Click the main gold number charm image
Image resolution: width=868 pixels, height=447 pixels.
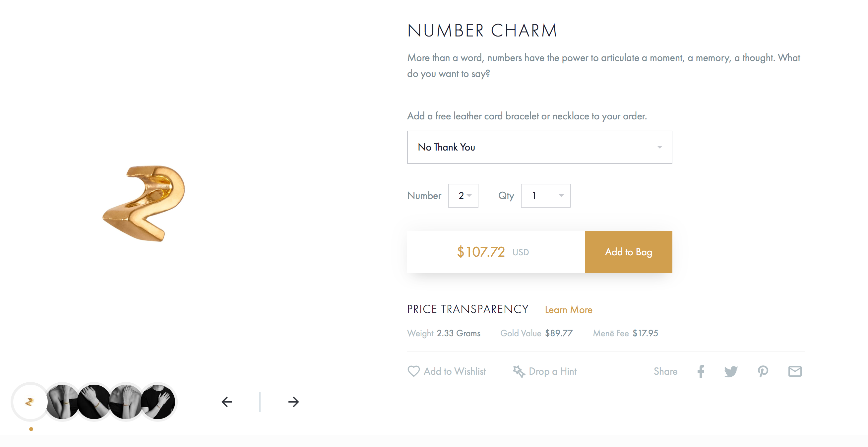click(144, 203)
